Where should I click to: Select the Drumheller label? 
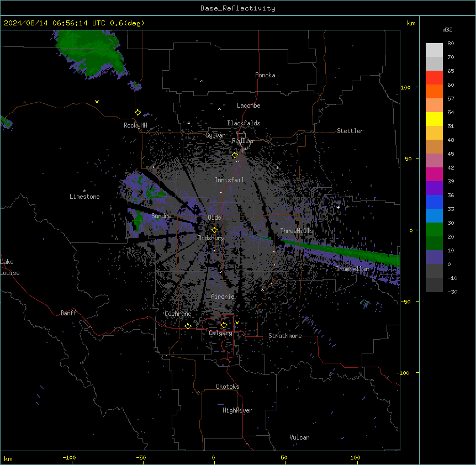click(352, 269)
